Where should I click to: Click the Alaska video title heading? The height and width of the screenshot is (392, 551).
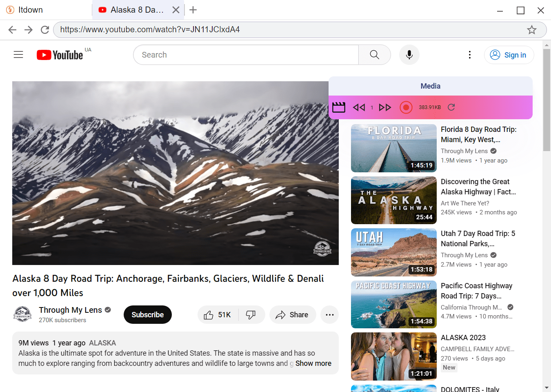click(x=168, y=285)
